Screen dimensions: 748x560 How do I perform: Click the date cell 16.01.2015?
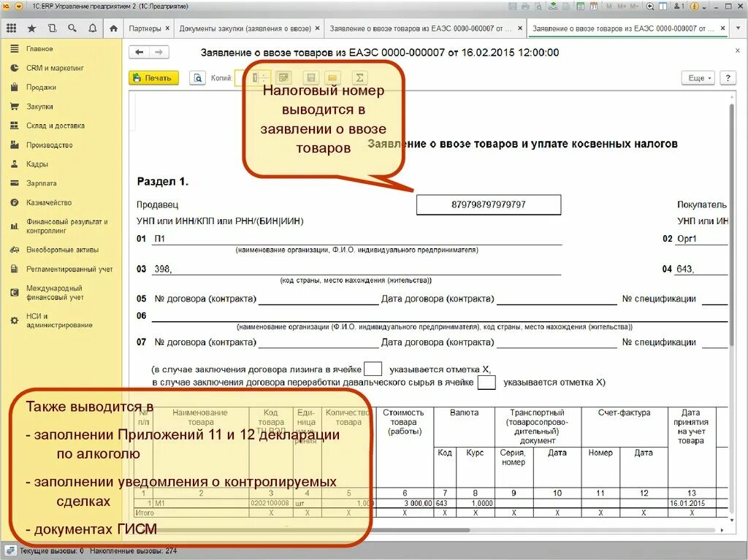(x=692, y=503)
